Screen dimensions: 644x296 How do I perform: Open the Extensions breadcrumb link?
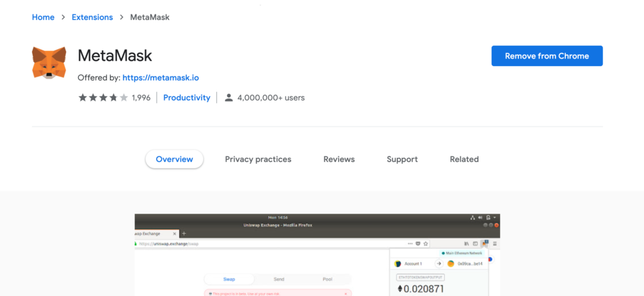tap(92, 17)
